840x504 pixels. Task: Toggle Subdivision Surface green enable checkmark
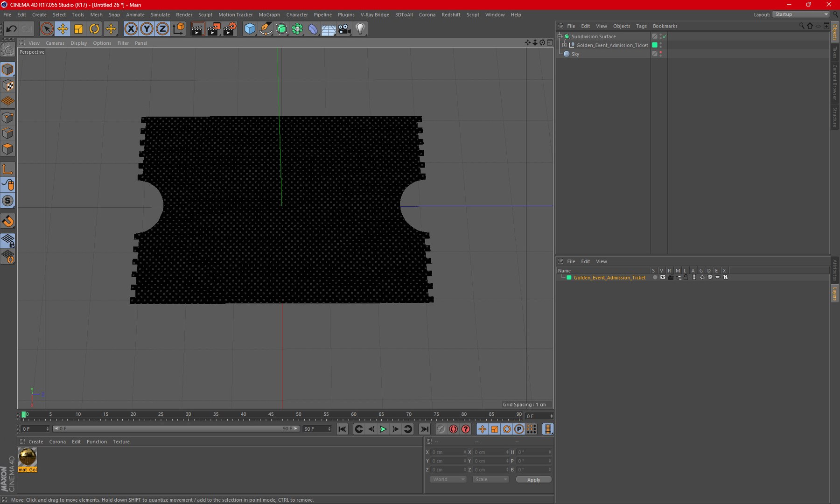[x=664, y=36]
